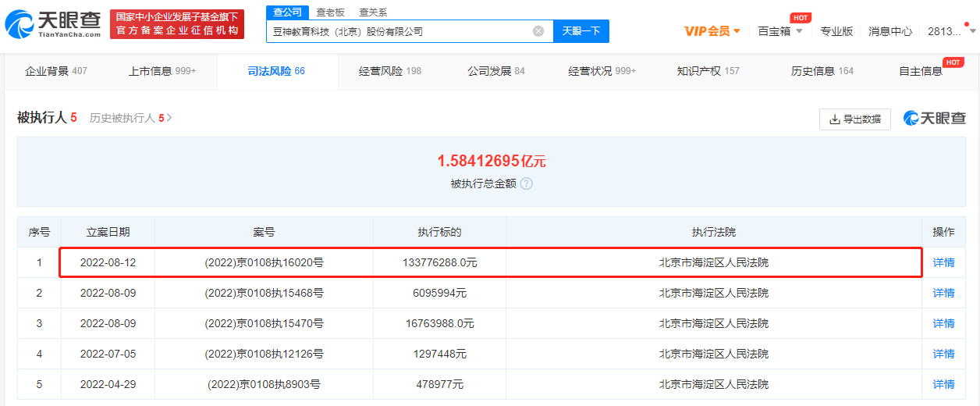Click the 立案日期 column header
The height and width of the screenshot is (406, 980).
click(108, 232)
